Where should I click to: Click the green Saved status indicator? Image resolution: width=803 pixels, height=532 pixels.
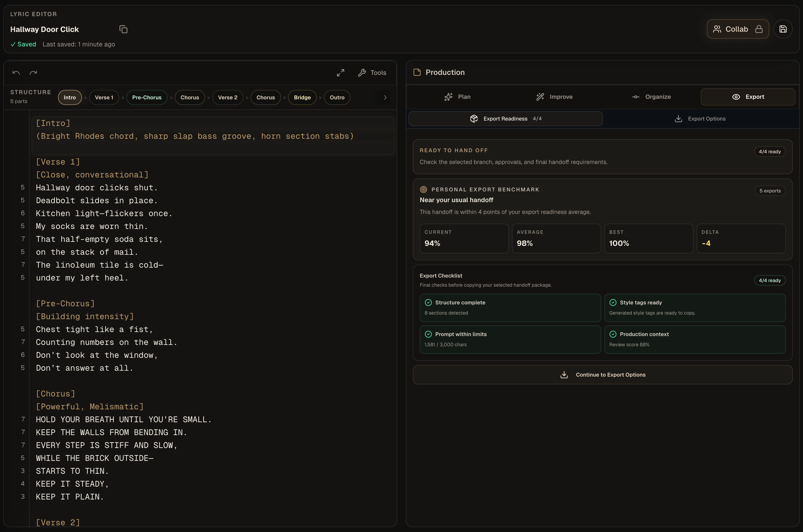pyautogui.click(x=23, y=44)
